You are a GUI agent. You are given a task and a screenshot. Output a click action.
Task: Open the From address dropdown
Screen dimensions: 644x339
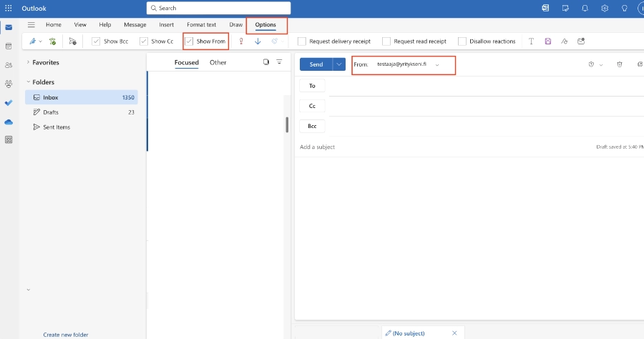pyautogui.click(x=437, y=65)
